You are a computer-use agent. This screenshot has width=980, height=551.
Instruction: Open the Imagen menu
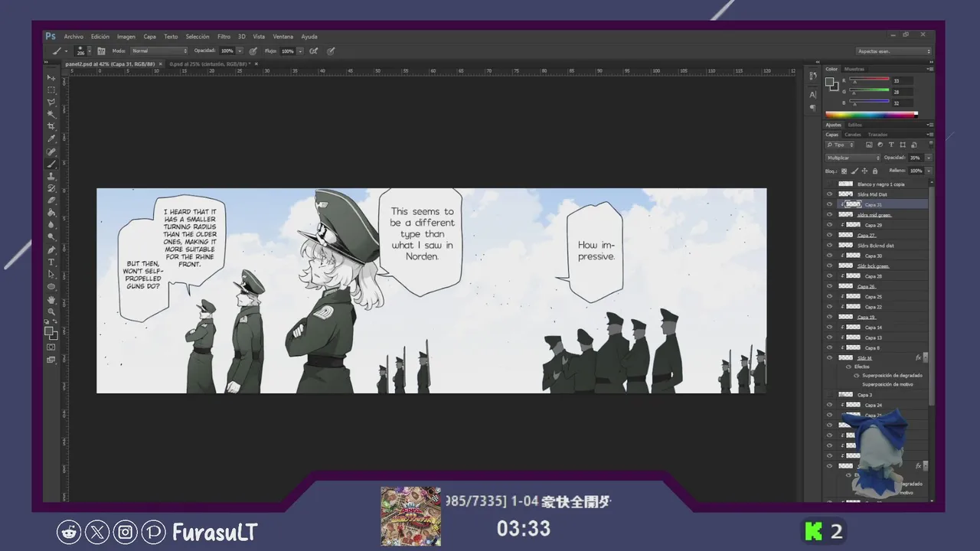[x=126, y=37]
